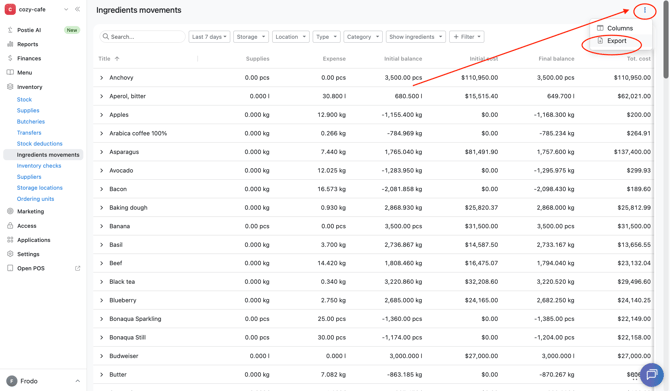Open the chat support bubble
This screenshot has width=670, height=391.
pos(652,374)
